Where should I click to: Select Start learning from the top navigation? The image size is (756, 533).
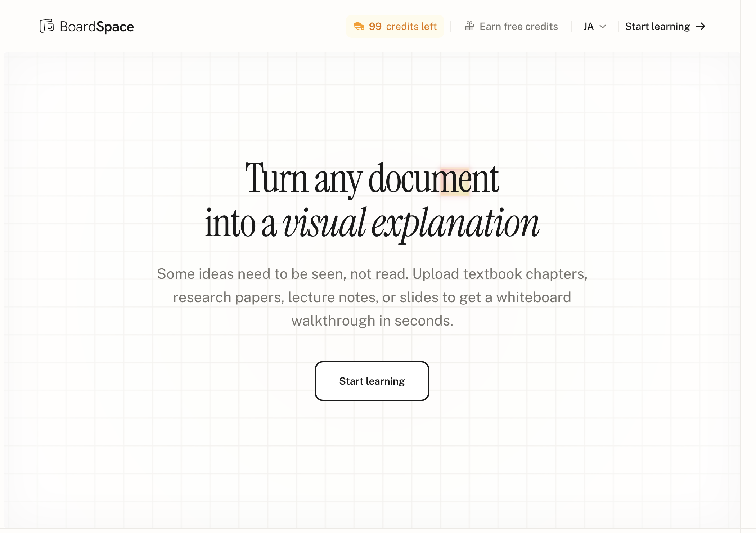[657, 26]
